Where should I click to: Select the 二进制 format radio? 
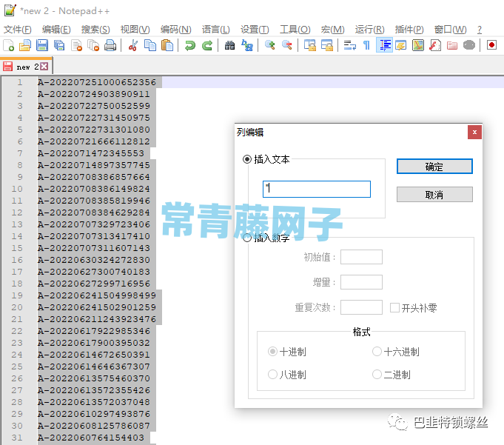coord(377,374)
